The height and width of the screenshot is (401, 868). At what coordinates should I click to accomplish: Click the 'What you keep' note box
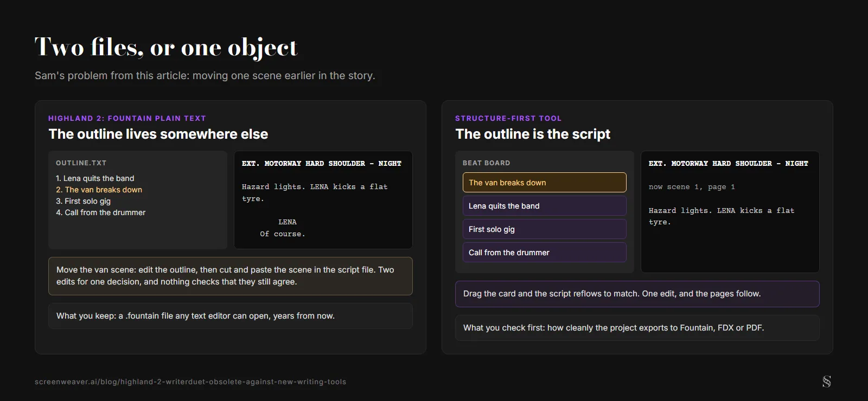[231, 316]
